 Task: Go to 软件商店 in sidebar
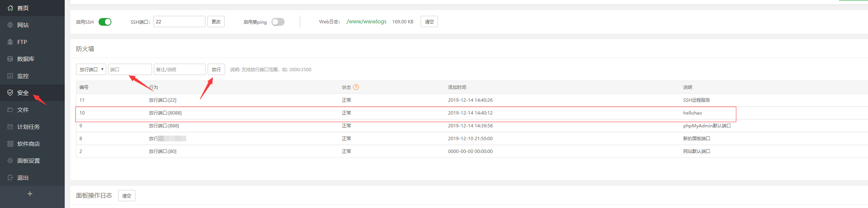tap(28, 144)
